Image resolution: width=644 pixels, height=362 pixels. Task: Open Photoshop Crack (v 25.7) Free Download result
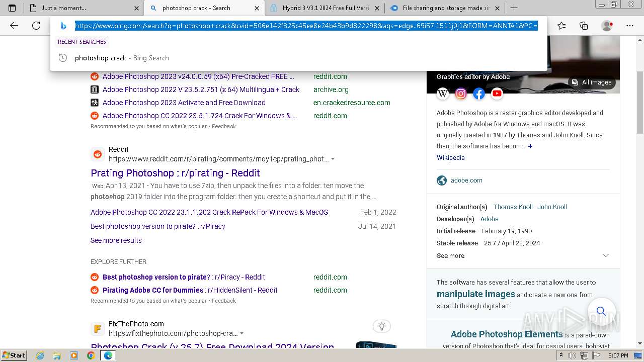coord(212,347)
